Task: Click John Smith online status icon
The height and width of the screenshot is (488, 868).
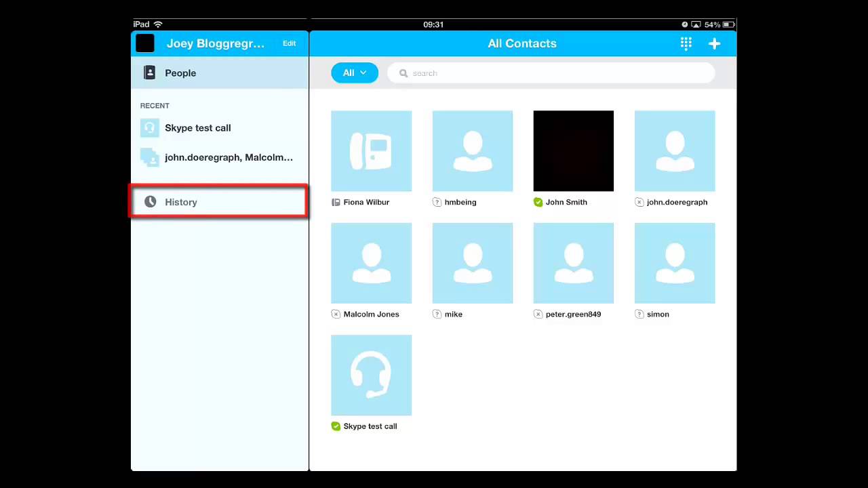Action: [x=538, y=202]
